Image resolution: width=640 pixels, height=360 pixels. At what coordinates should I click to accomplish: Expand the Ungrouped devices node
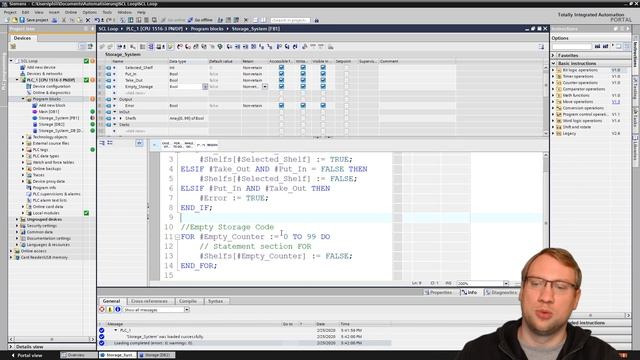click(x=17, y=219)
